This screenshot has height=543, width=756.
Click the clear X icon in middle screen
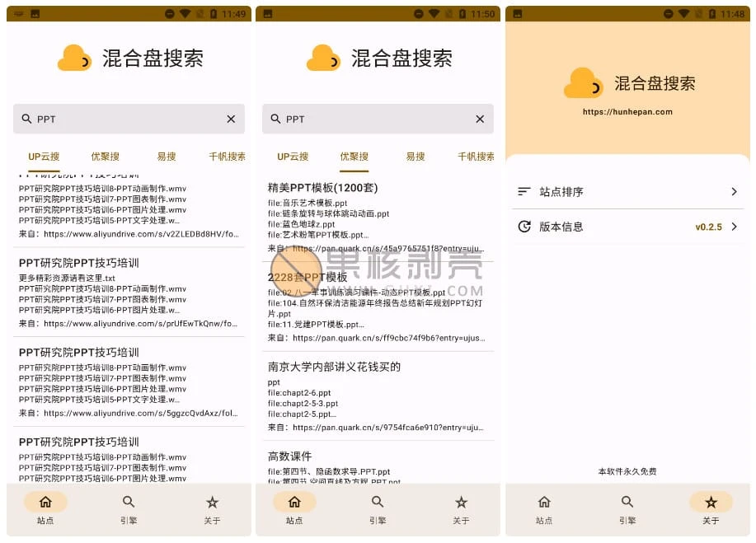point(480,119)
